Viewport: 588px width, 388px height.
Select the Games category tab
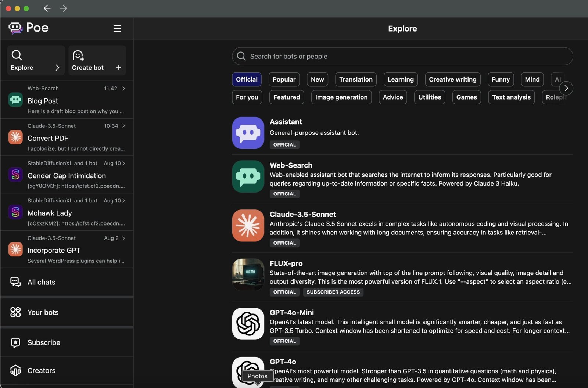[467, 97]
